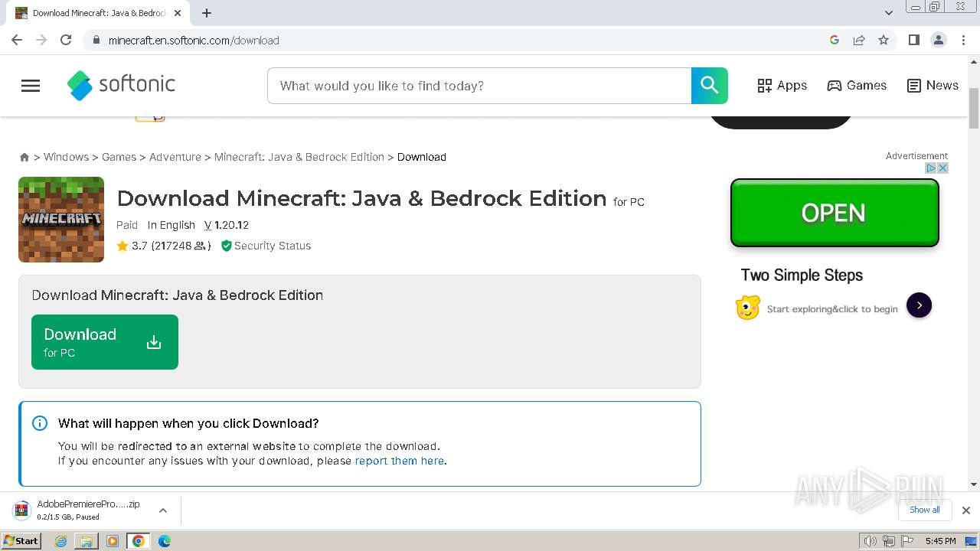Launch Internet Explorer from taskbar

pyautogui.click(x=61, y=541)
